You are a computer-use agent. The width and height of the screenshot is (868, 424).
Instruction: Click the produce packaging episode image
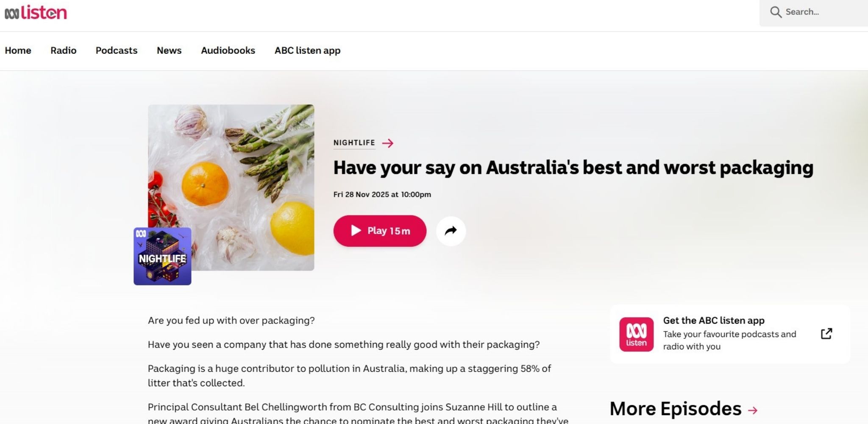pyautogui.click(x=231, y=187)
